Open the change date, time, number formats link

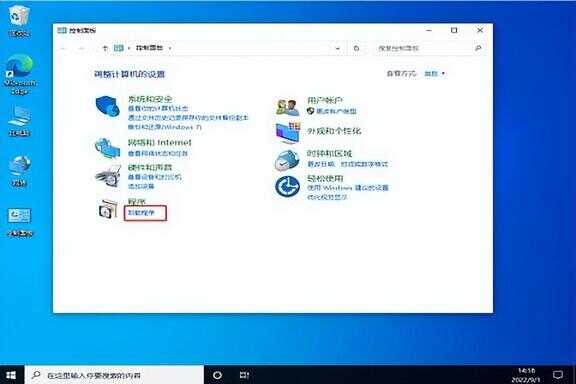pos(348,164)
